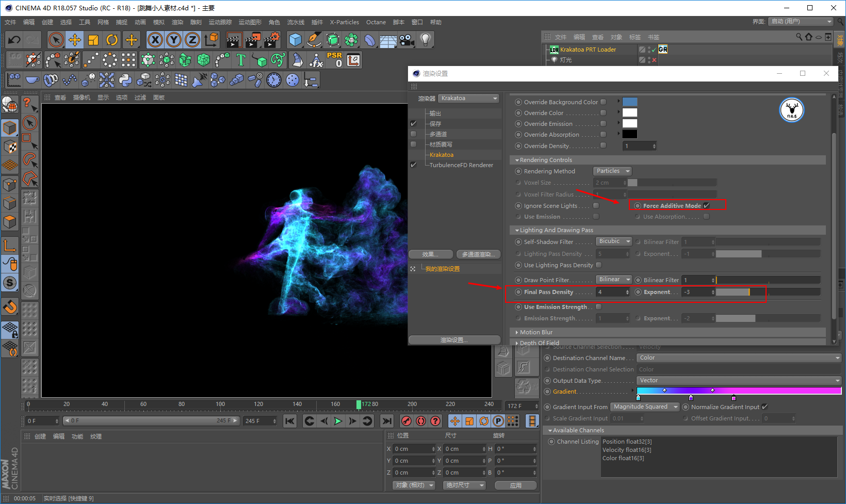Click the 多通道渲染... button
The image size is (846, 504).
click(x=478, y=254)
